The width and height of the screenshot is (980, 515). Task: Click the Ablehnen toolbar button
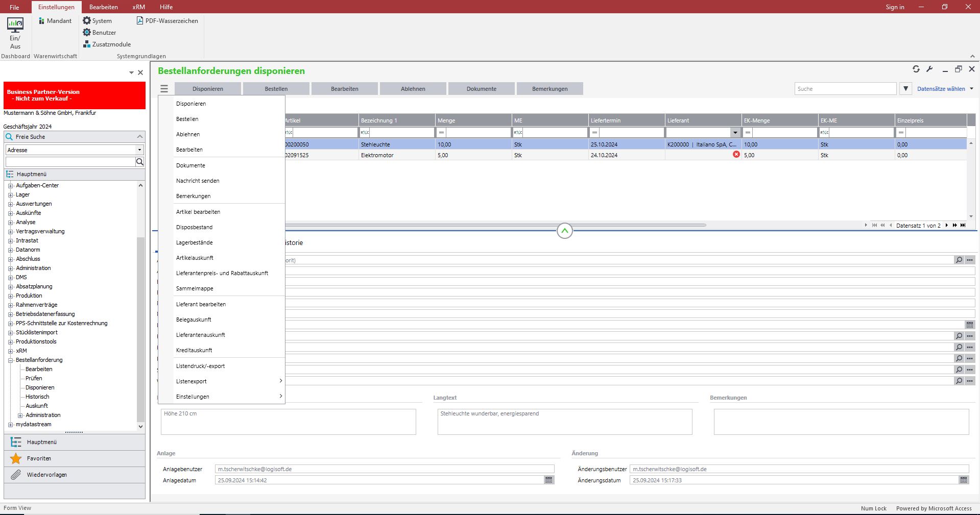tap(413, 89)
